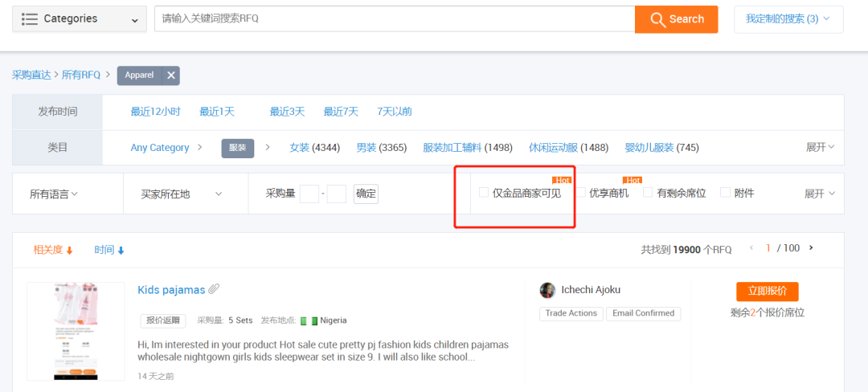Screen dimensions: 868x392
Task: Filter by 最近3天 publish time
Action: tap(287, 112)
